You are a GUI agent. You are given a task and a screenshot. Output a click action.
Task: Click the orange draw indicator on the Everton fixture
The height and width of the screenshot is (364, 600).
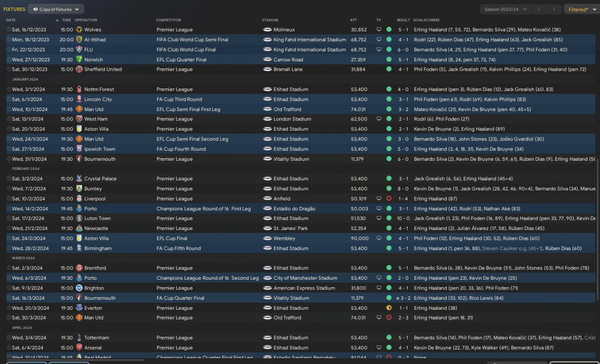coord(389,308)
